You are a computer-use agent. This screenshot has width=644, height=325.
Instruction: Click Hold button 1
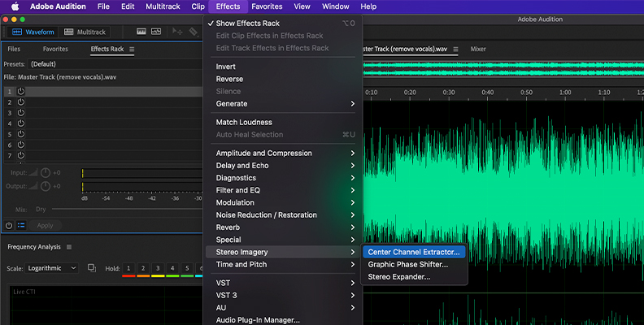click(x=128, y=268)
